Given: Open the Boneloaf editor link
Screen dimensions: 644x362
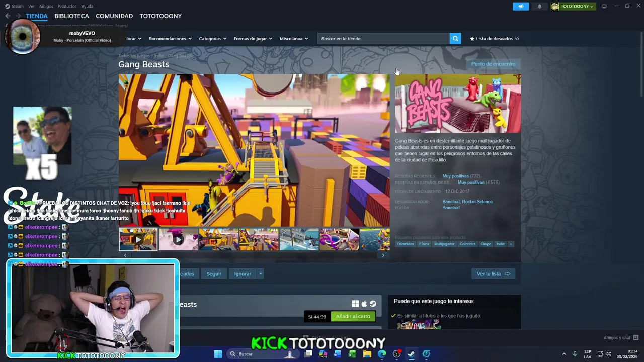Looking at the screenshot, I should point(451,208).
